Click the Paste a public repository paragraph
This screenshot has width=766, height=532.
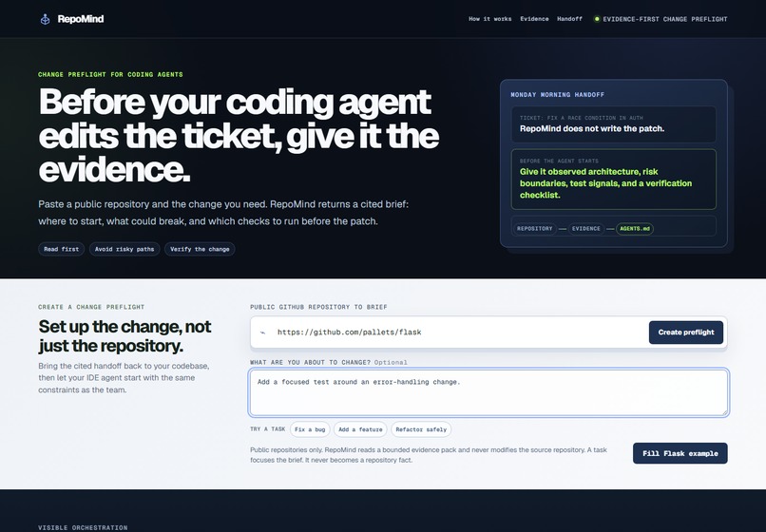[223, 213]
